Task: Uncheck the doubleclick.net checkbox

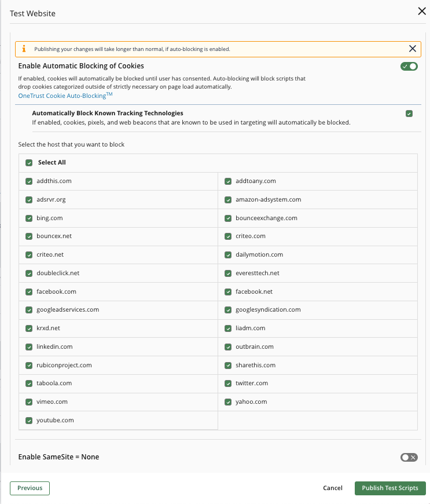Action: (29, 273)
